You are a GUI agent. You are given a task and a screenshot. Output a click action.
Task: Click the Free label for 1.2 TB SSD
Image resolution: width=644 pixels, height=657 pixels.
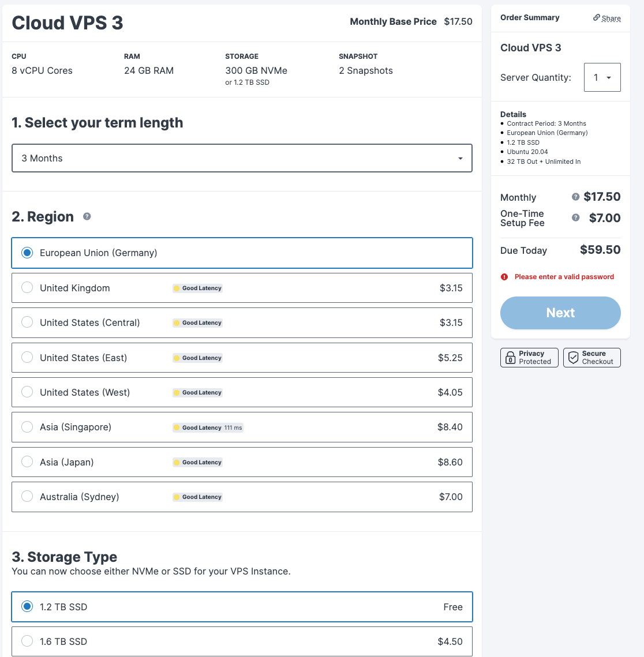[453, 607]
